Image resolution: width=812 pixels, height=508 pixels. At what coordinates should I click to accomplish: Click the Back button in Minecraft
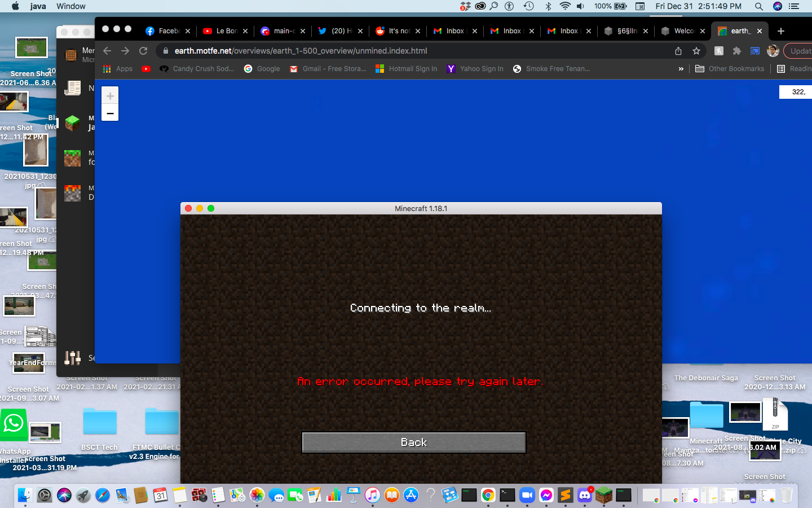point(413,443)
